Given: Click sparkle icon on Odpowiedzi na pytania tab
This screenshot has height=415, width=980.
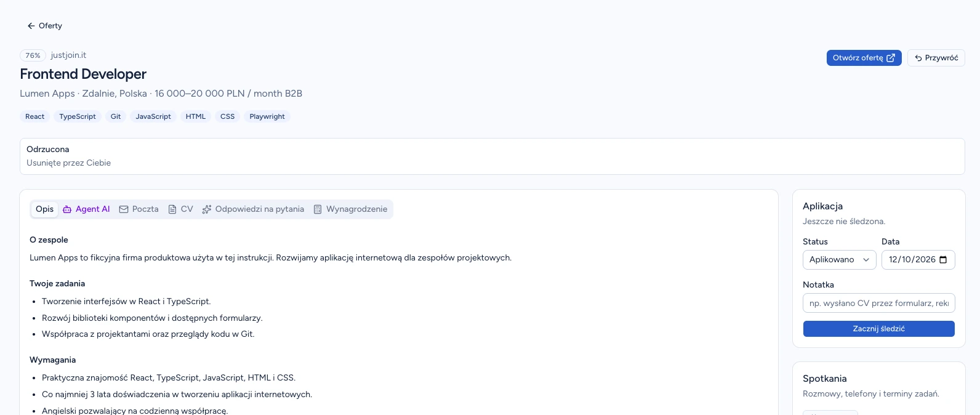Looking at the screenshot, I should pyautogui.click(x=207, y=209).
